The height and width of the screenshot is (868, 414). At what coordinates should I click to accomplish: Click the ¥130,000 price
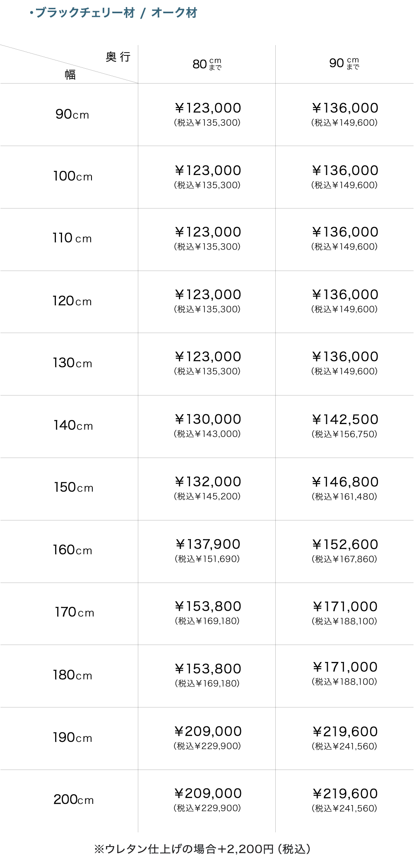[x=208, y=419]
